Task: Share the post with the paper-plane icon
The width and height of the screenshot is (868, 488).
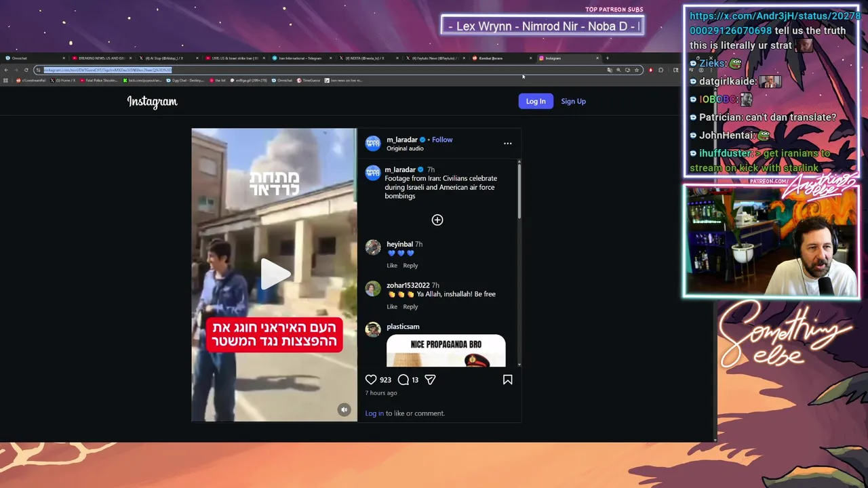Action: (430, 380)
